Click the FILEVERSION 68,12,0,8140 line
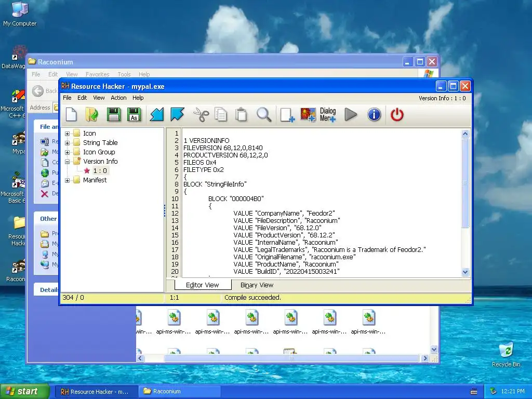 [223, 148]
